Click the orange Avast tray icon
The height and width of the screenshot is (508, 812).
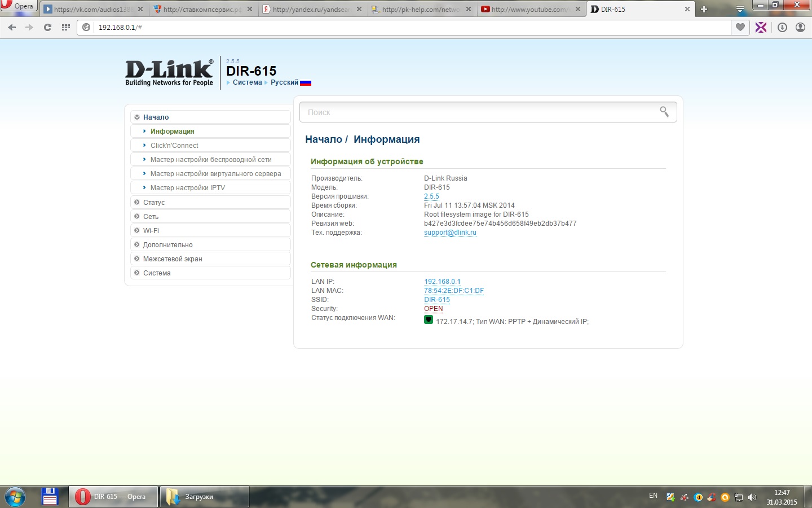pos(725,497)
